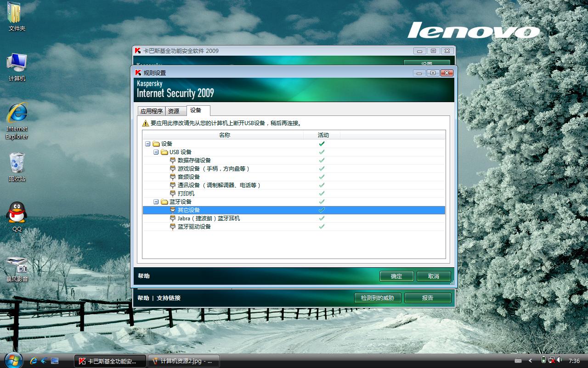The image size is (588, 368).
Task: Click the 蓝牙驱动设备 device icon
Action: [173, 227]
